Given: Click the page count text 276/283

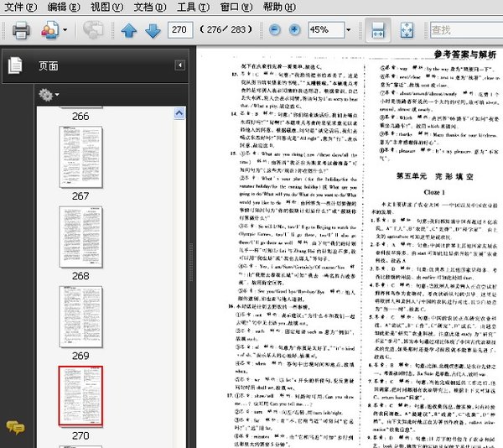Looking at the screenshot, I should (226, 30).
